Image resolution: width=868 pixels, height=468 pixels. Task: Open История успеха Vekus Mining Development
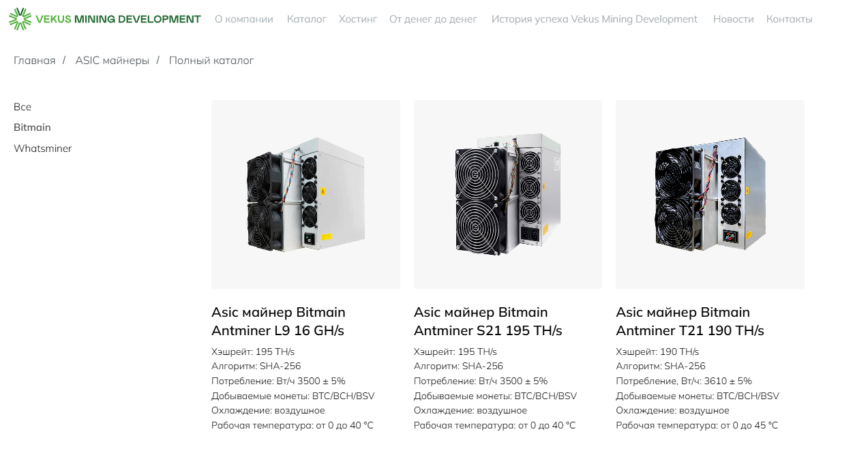(594, 19)
